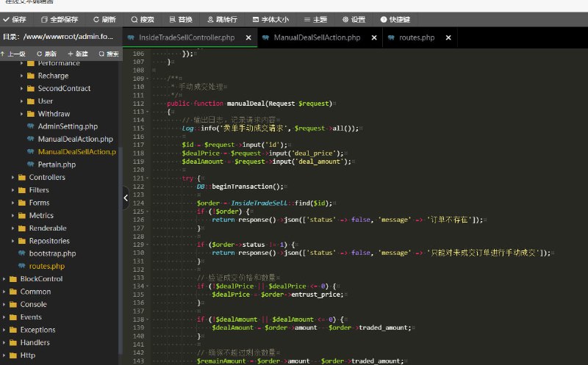Click 新建 to create a new file
The height and width of the screenshot is (365, 588).
[78, 54]
